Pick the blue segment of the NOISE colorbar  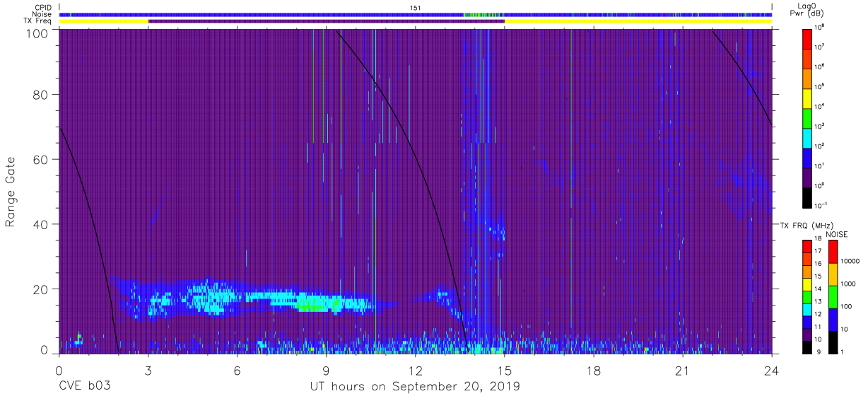pyautogui.click(x=833, y=320)
